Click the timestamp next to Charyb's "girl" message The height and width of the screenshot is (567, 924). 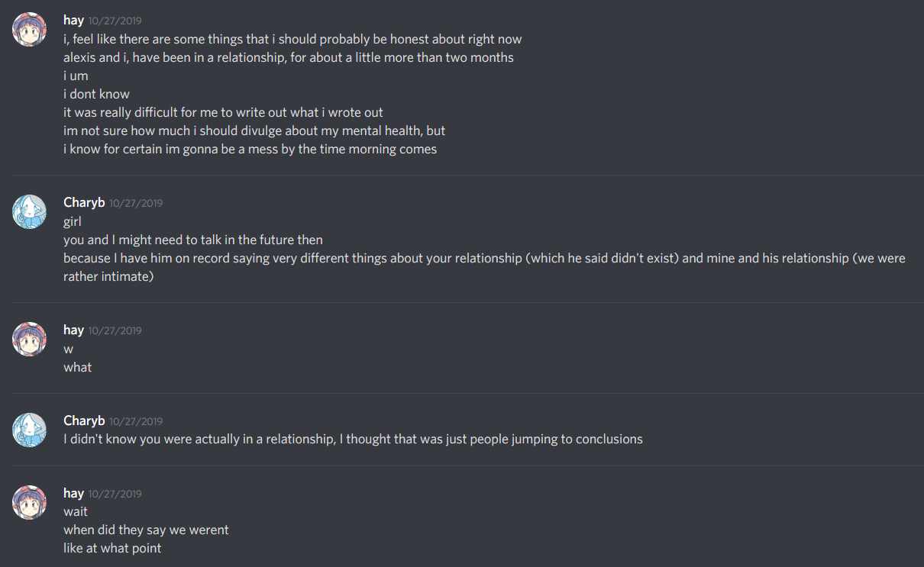[136, 204]
